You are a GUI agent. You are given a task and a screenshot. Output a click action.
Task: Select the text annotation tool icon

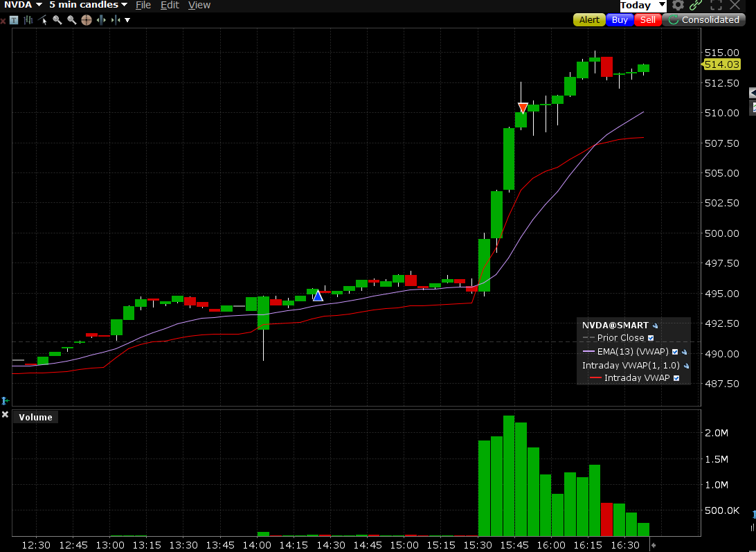coord(14,20)
